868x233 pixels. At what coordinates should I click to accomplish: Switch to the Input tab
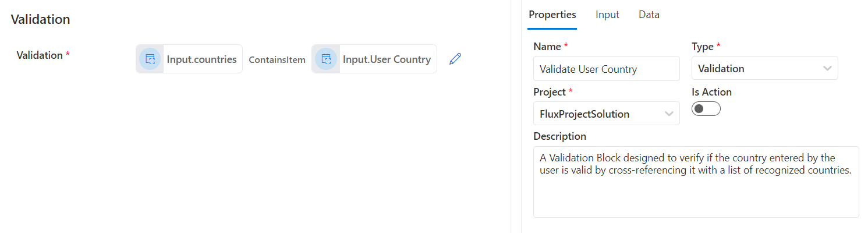[607, 15]
